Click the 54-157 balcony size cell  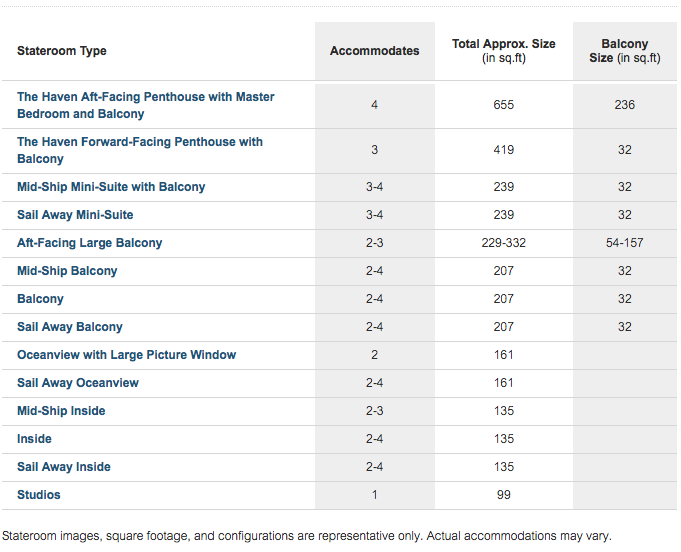(625, 243)
